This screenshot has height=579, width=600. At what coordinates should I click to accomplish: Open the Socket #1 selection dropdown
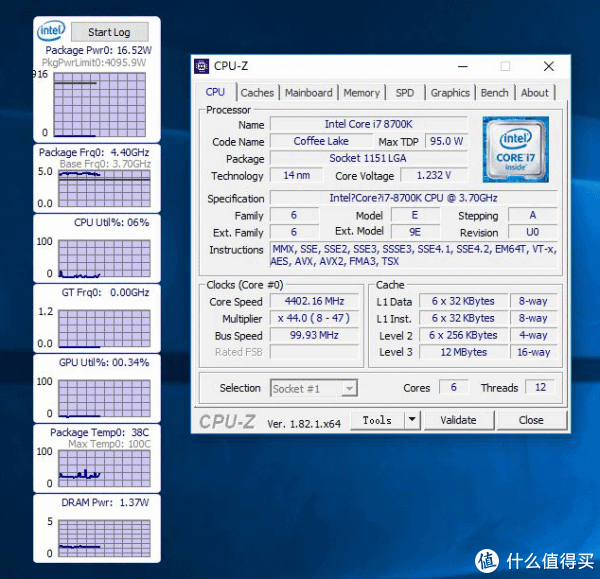point(314,388)
